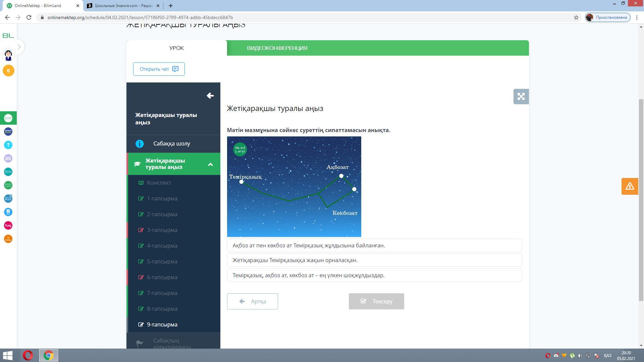The width and height of the screenshot is (644, 362).
Task: Switch to Школьные Знания.com browser tab
Action: coord(123,6)
